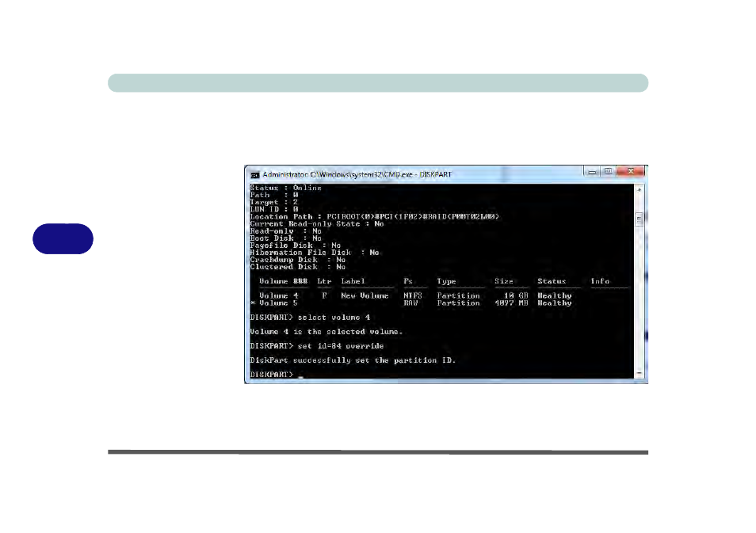Viewport: 756px width, 533px height.
Task: Click the 'Boot Disk : No' line
Action: (285, 238)
